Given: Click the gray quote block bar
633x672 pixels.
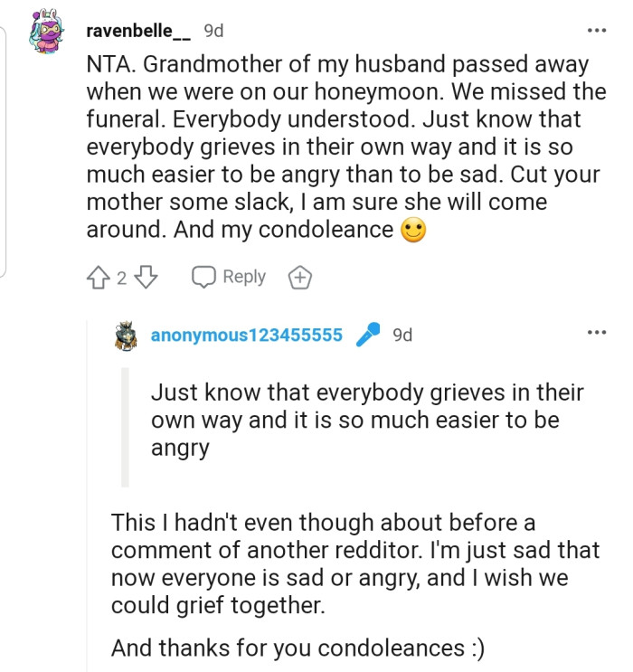Looking at the screenshot, I should coord(126,427).
